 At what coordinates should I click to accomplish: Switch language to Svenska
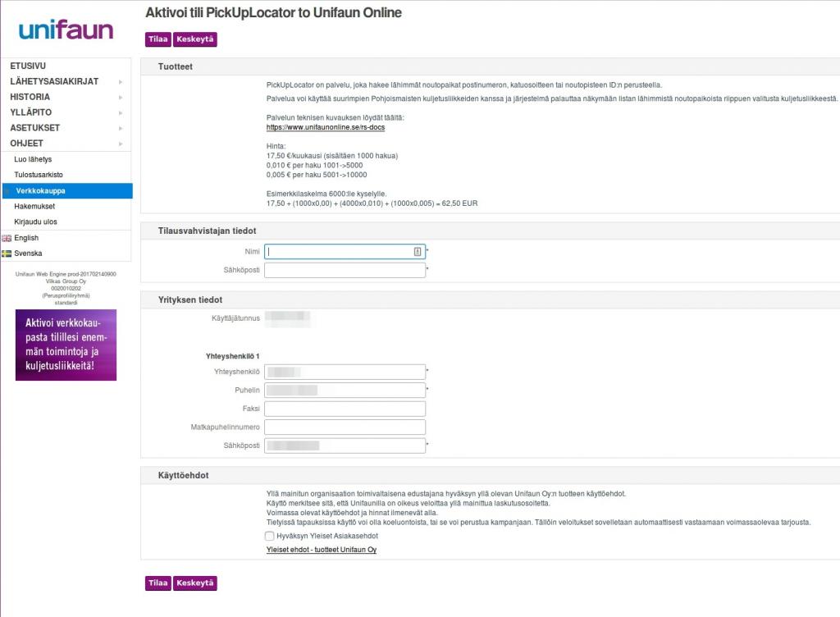[28, 254]
